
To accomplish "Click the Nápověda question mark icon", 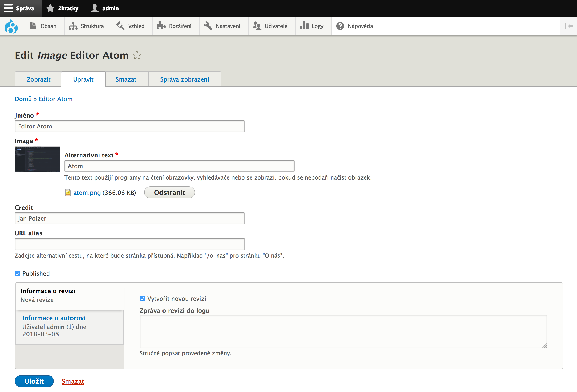I will pyautogui.click(x=340, y=26).
